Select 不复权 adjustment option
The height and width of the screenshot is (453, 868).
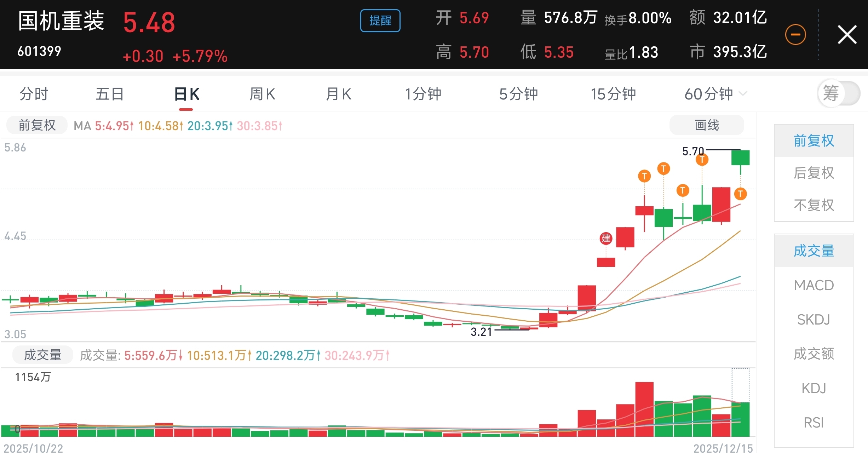[814, 205]
